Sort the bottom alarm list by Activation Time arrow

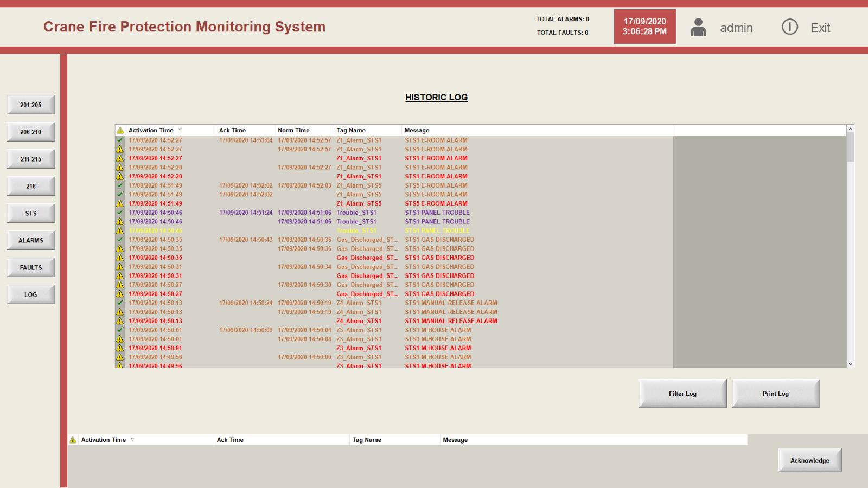point(132,440)
